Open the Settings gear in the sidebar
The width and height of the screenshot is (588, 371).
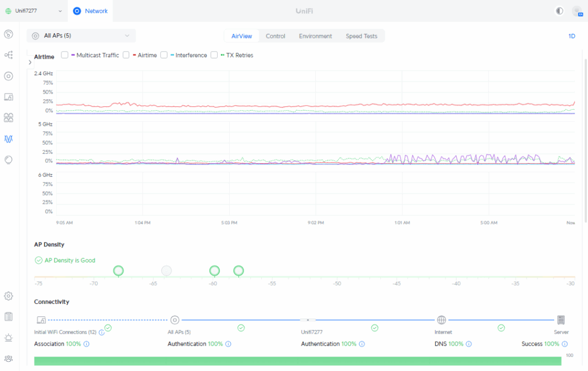(9, 296)
